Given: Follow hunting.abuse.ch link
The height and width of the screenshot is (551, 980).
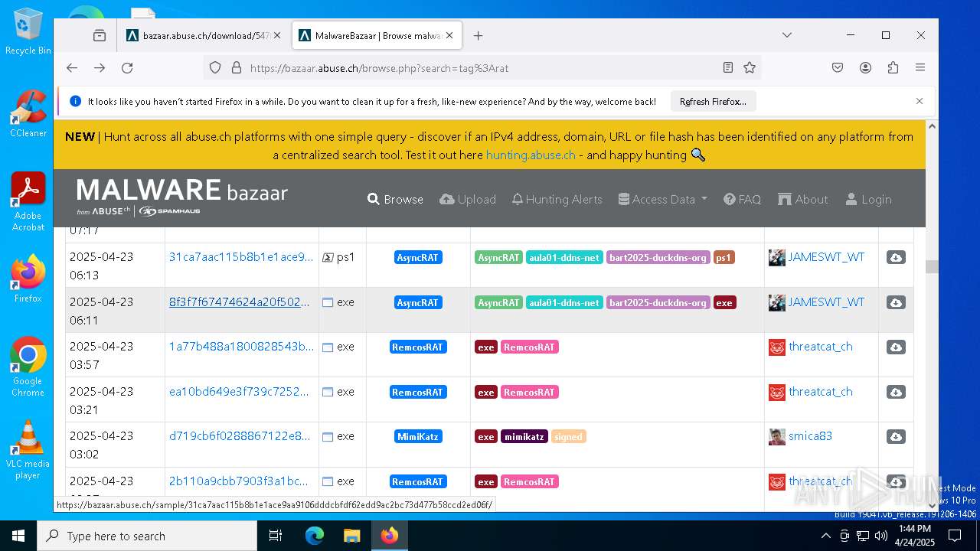Looking at the screenshot, I should point(531,155).
